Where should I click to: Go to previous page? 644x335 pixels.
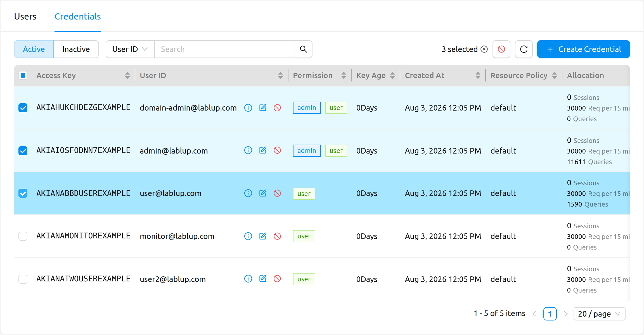pyautogui.click(x=534, y=314)
